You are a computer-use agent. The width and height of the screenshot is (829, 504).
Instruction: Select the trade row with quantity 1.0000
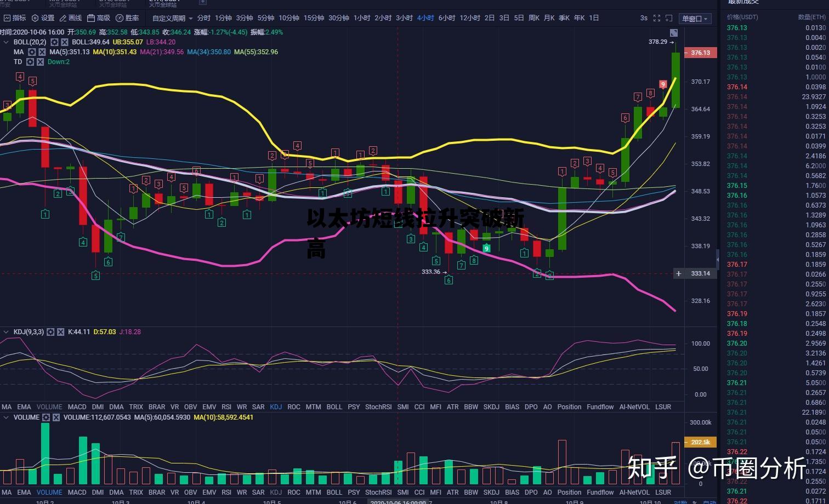point(776,77)
